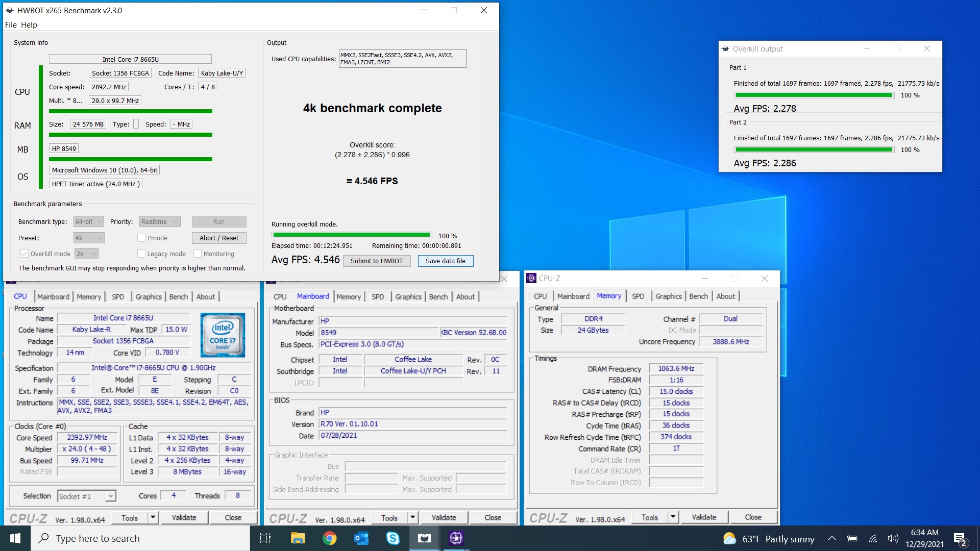
Task: Click the Overkill output window icon
Action: (x=725, y=49)
